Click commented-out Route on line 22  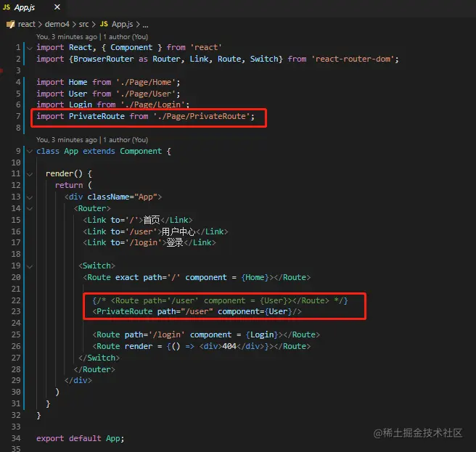[220, 300]
